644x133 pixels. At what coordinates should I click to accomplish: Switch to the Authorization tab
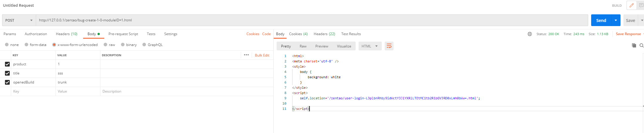coord(36,34)
